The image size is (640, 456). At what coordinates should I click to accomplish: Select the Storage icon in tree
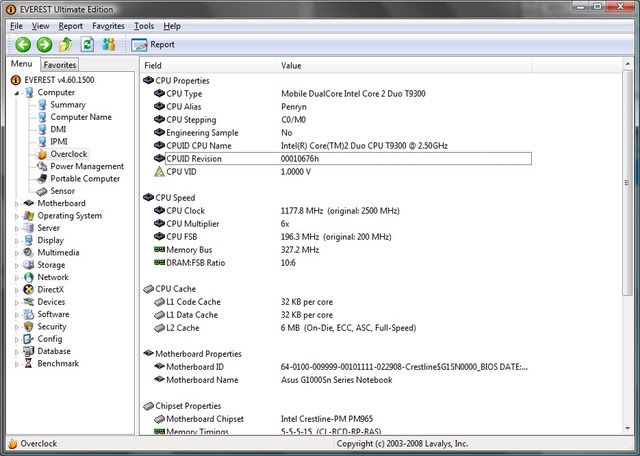29,265
